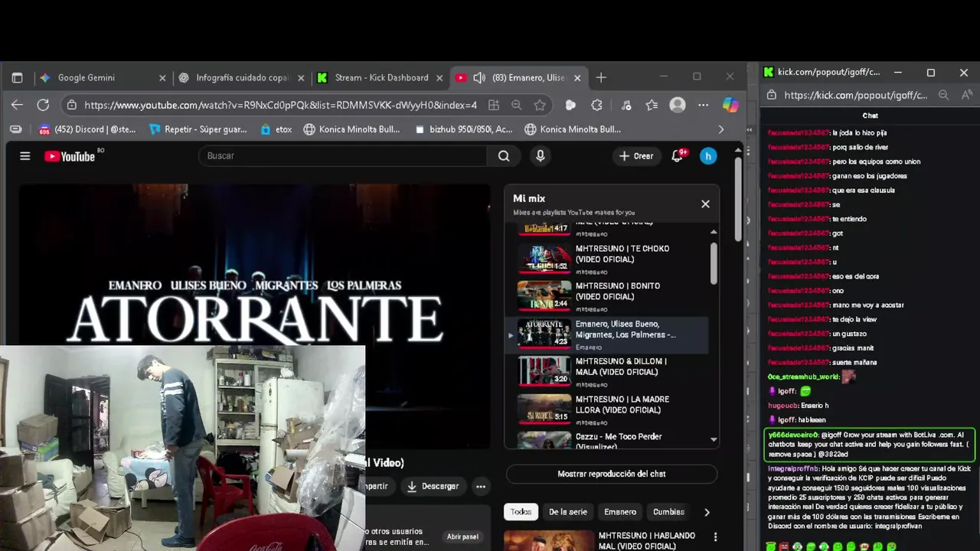Select the Emanero, Ulises Bueno playlist item
Viewport: 980px width, 551px height.
coord(609,334)
